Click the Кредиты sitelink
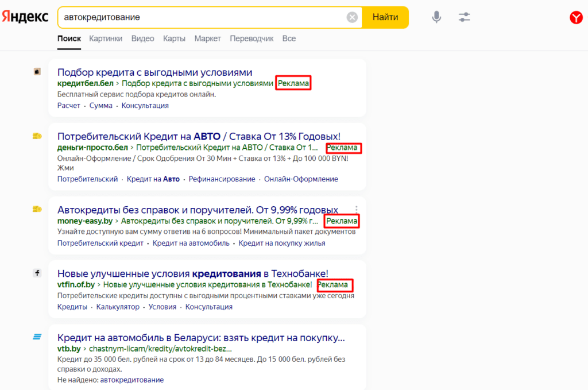The image size is (588, 390). (x=72, y=307)
